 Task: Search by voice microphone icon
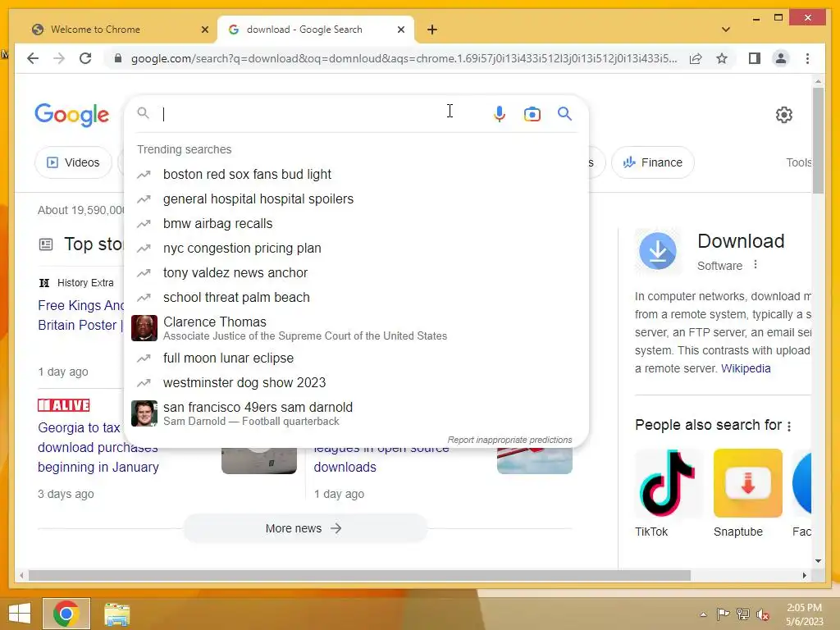pyautogui.click(x=500, y=113)
